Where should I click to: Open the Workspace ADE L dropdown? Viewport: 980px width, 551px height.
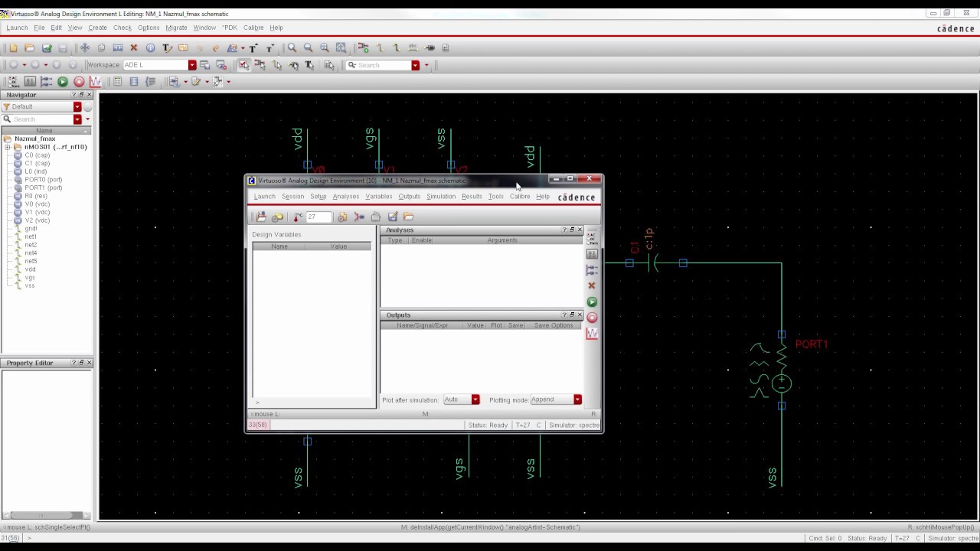192,65
